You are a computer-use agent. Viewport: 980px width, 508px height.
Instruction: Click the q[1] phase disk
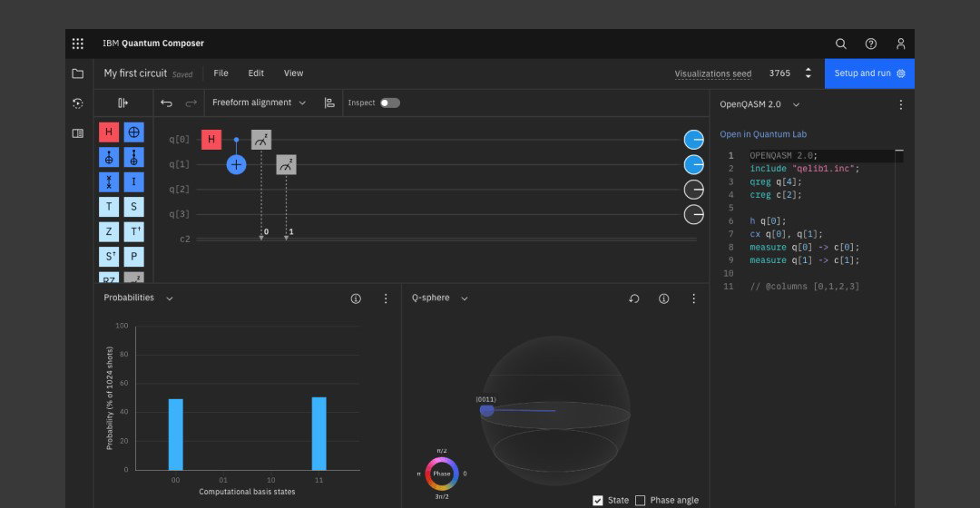pos(694,164)
